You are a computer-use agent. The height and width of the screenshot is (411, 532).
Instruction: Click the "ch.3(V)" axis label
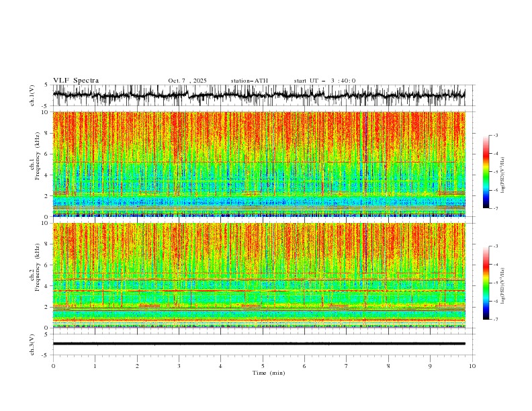32,345
